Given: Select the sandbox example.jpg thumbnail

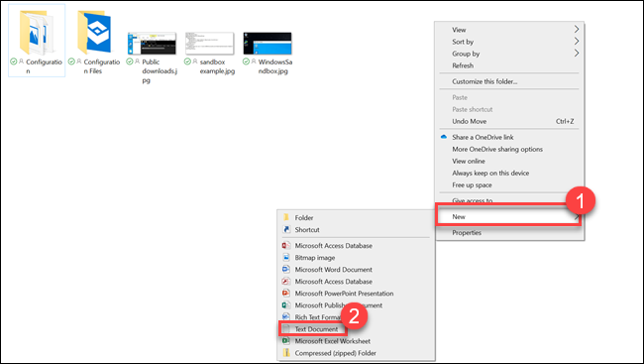Looking at the screenshot, I should (209, 44).
